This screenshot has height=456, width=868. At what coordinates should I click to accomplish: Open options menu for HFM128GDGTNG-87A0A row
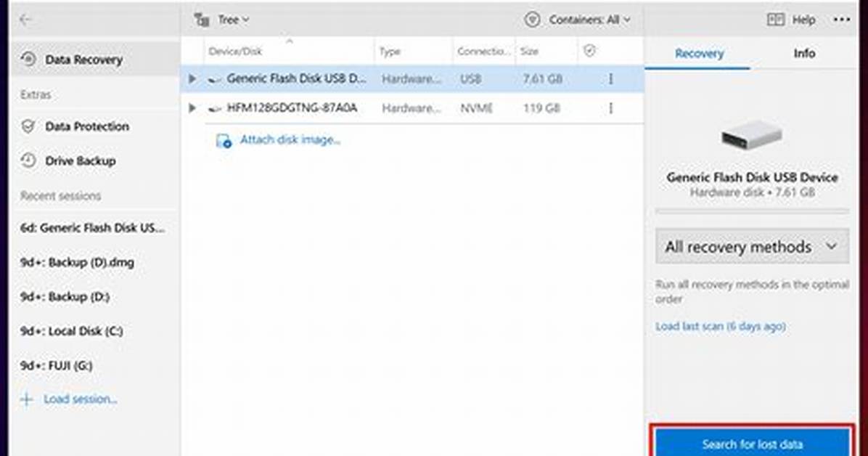click(610, 108)
